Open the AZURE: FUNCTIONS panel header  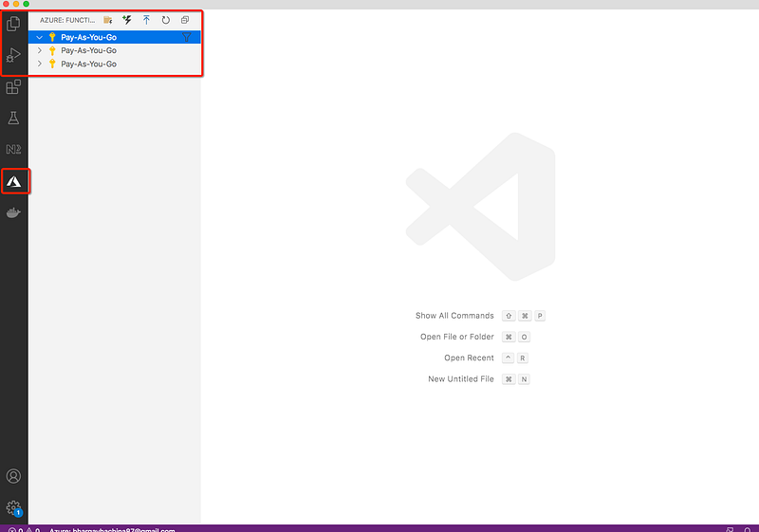pos(67,20)
